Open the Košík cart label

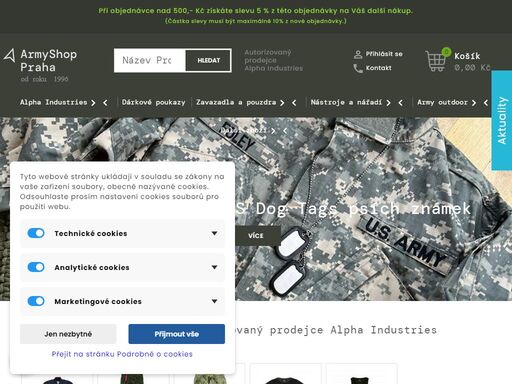467,56
